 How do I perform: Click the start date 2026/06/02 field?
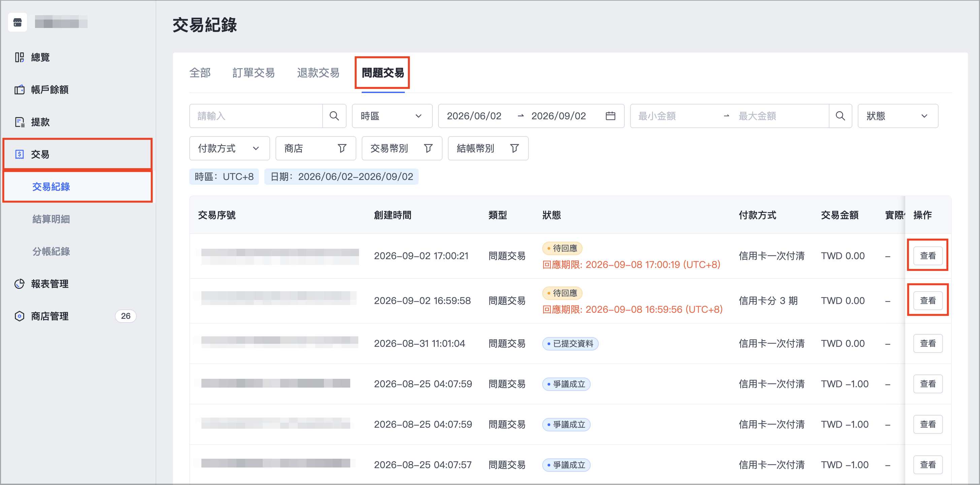(x=474, y=116)
